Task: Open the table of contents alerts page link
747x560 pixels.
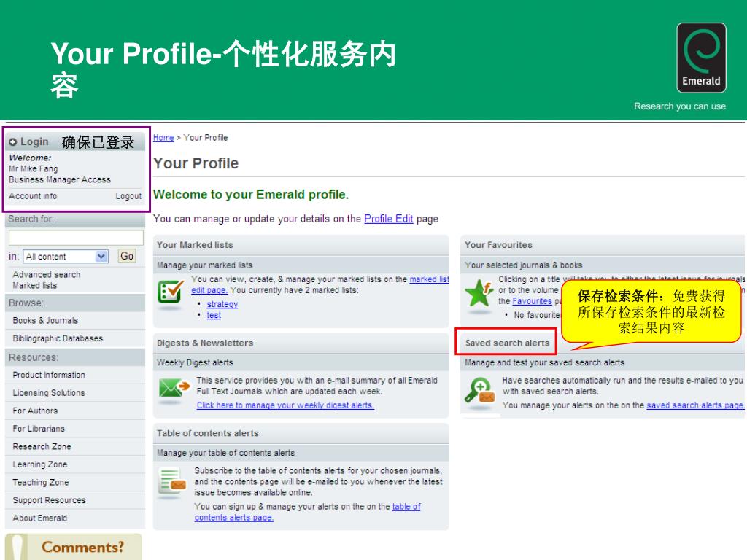Action: point(406,507)
